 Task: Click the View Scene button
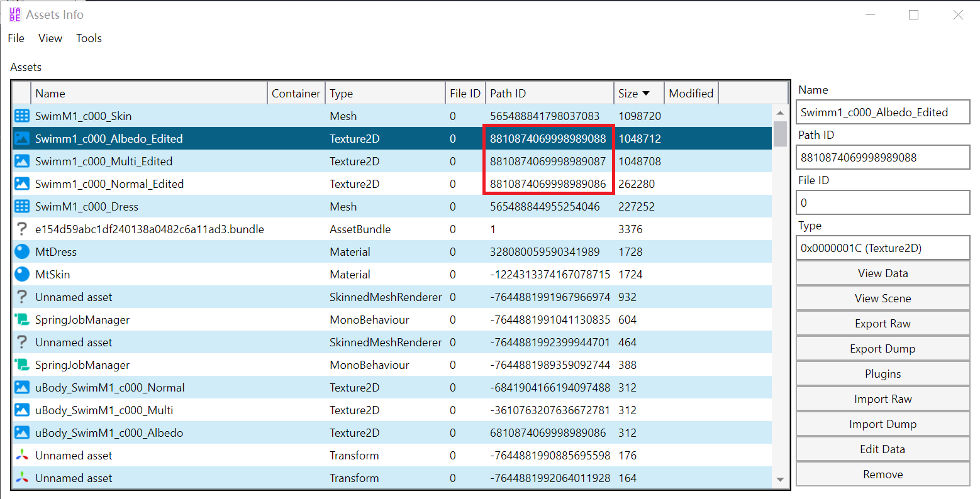(x=883, y=299)
